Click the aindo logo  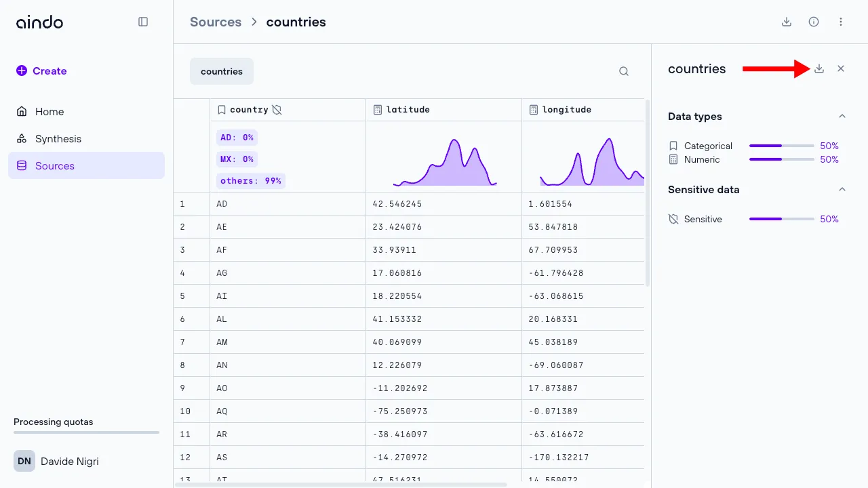(x=39, y=22)
